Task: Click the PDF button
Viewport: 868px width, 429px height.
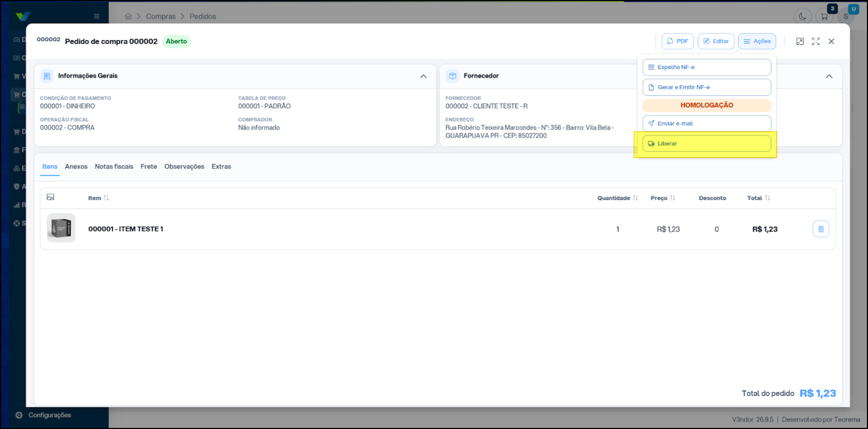Action: tap(677, 41)
